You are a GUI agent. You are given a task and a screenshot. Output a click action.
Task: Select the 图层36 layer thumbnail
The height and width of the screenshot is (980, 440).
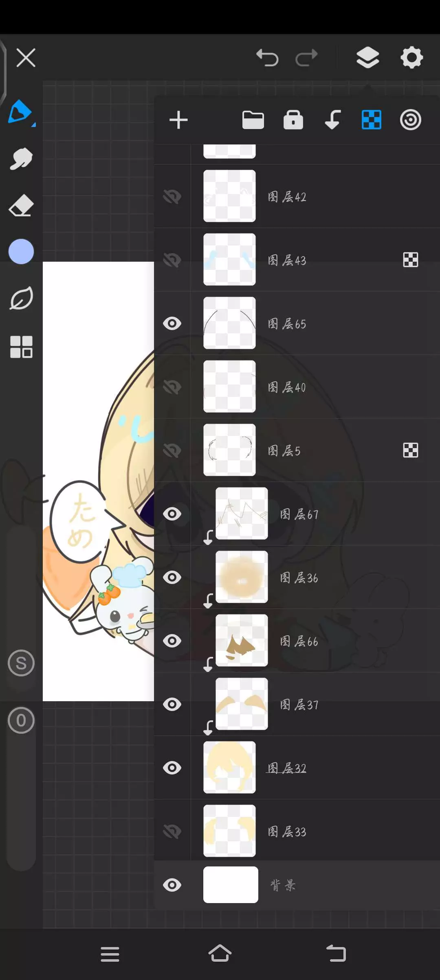point(242,577)
